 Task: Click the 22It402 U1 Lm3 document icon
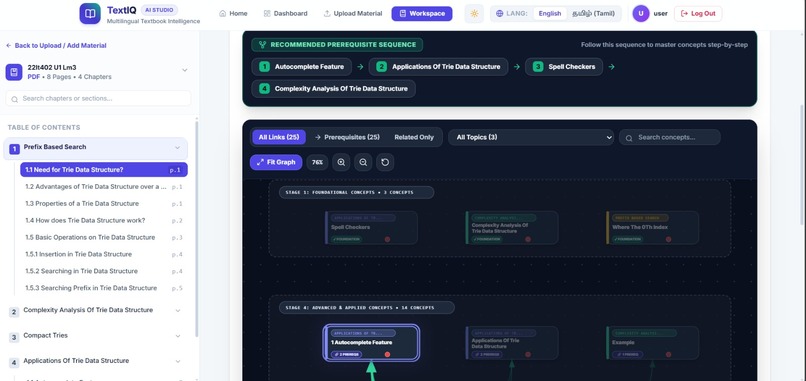tap(14, 72)
